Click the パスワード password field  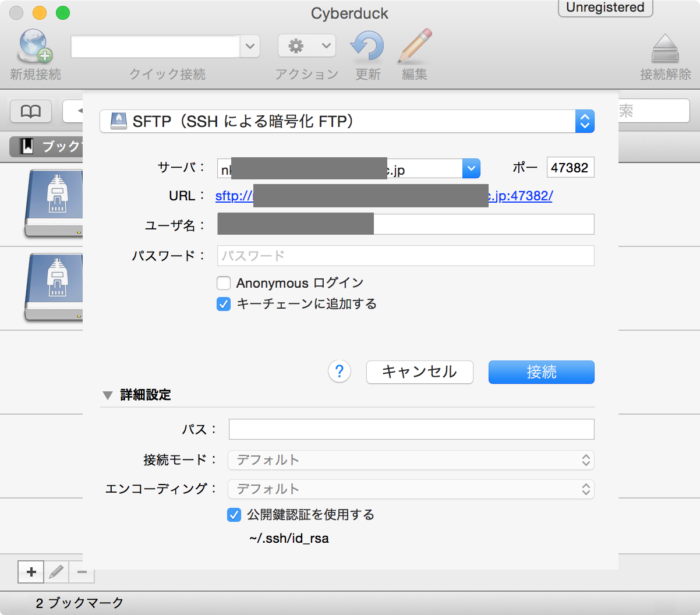406,256
